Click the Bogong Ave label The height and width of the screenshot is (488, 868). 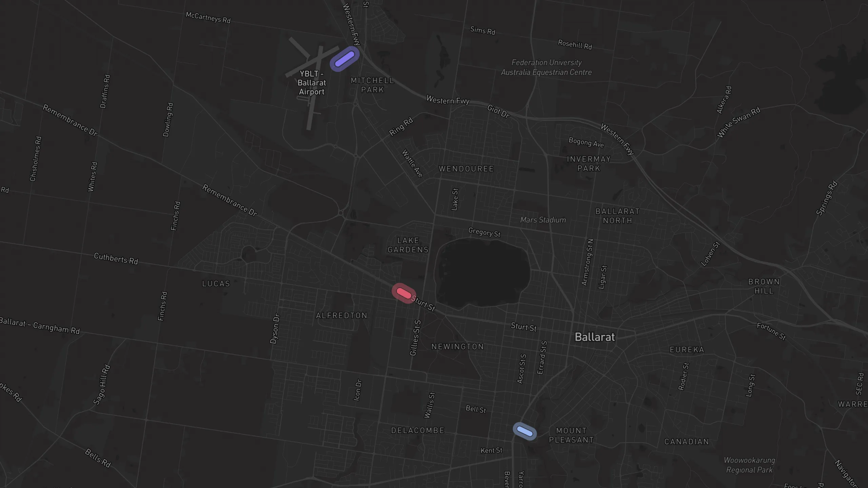(586, 142)
